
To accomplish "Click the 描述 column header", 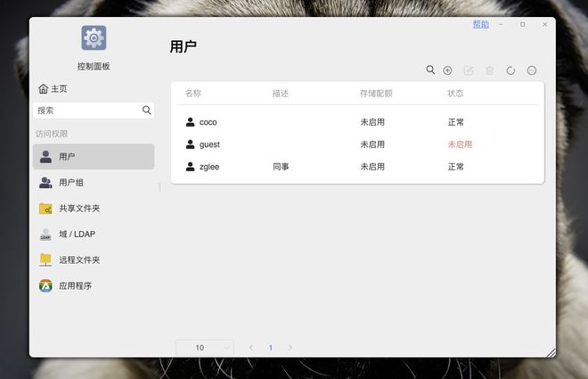I will [281, 94].
